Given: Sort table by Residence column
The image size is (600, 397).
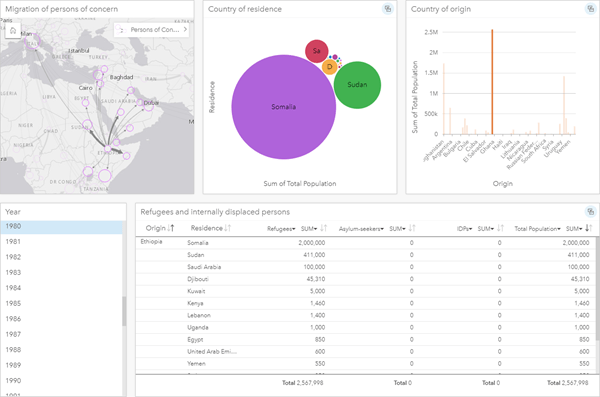Looking at the screenshot, I should (228, 228).
